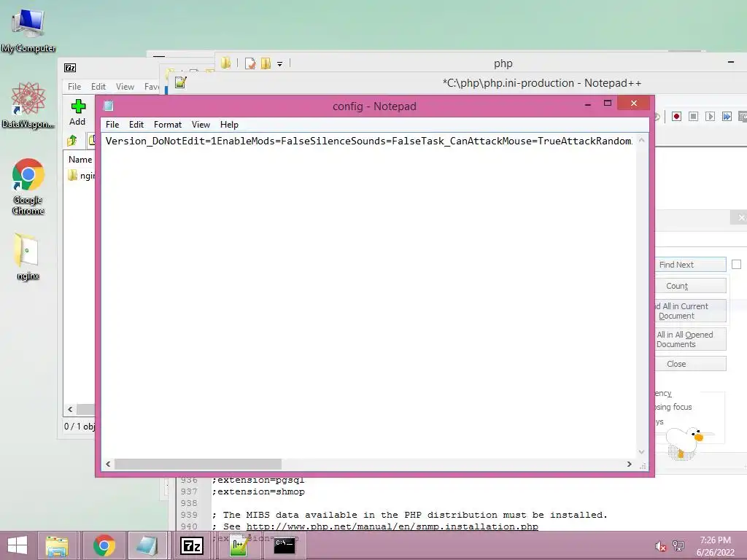
Task: Open 7-Zip Edit menu
Action: tap(98, 87)
